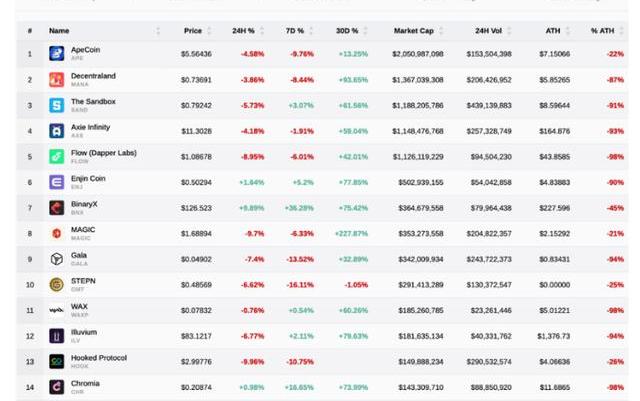The image size is (640, 401).
Task: Click the Hooked Protocol green icon
Action: tap(57, 362)
